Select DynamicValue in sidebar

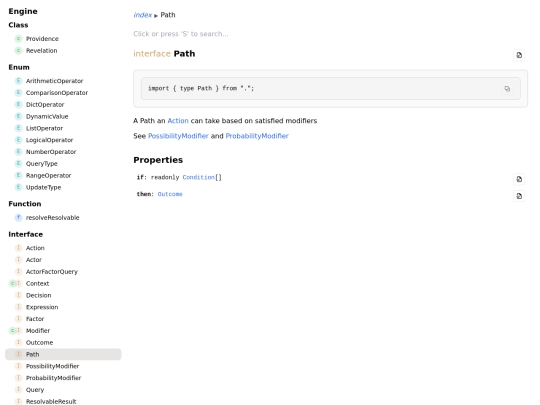[47, 116]
